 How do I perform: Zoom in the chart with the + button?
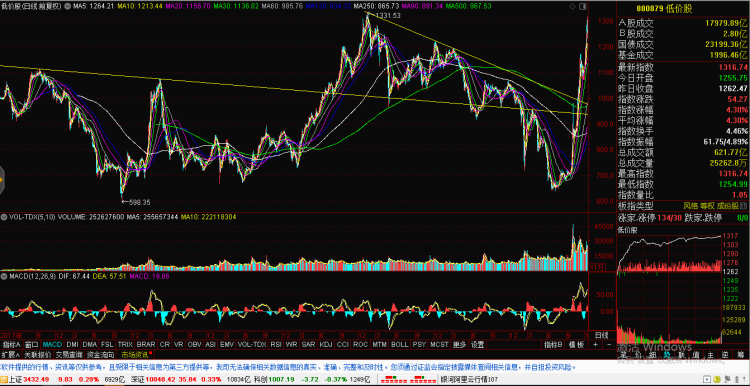click(x=596, y=344)
